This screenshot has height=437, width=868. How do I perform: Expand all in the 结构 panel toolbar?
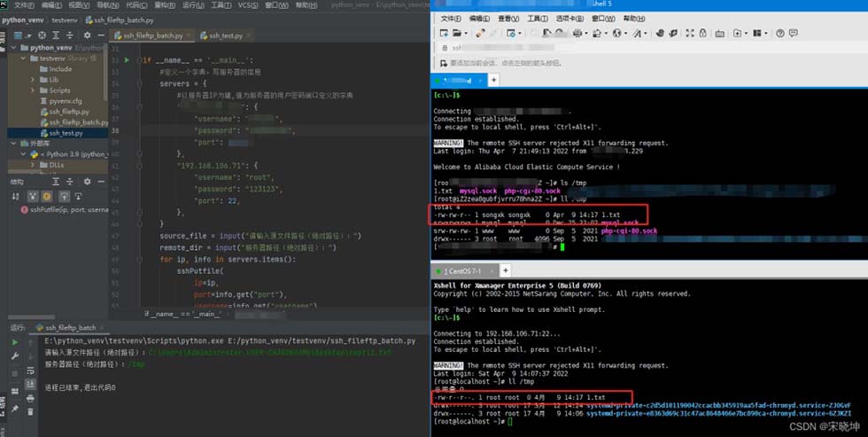[56, 182]
